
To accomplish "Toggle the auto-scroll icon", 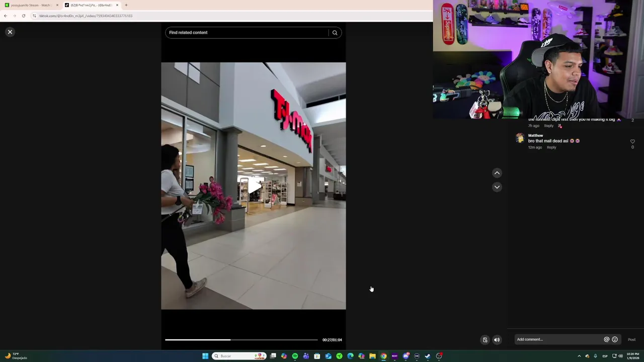I will (x=485, y=340).
